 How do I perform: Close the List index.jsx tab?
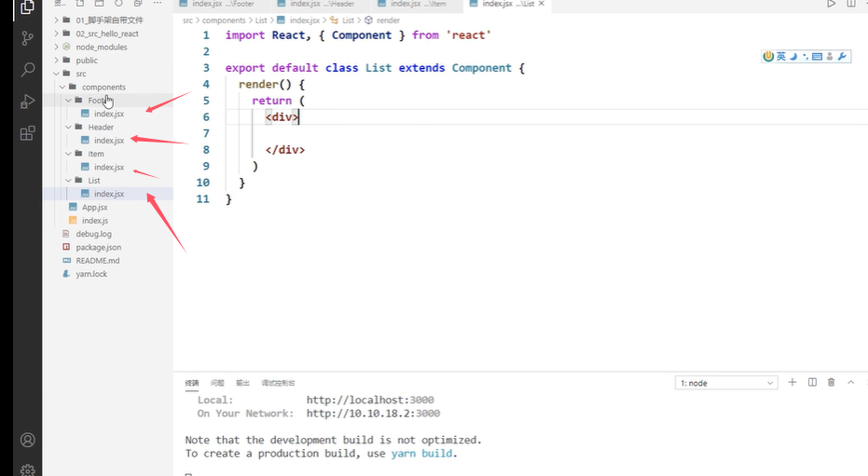coord(542,4)
